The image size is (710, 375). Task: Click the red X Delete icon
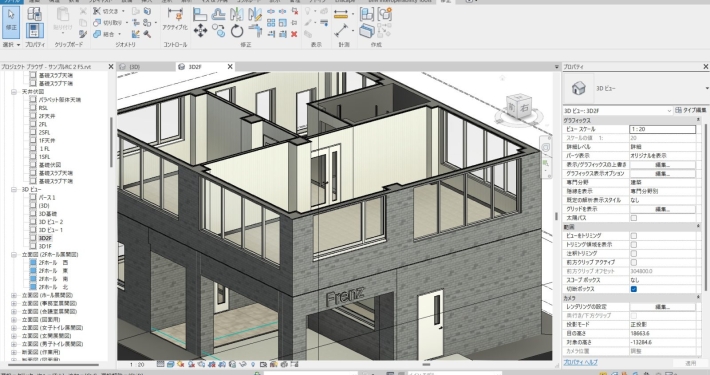tap(294, 34)
